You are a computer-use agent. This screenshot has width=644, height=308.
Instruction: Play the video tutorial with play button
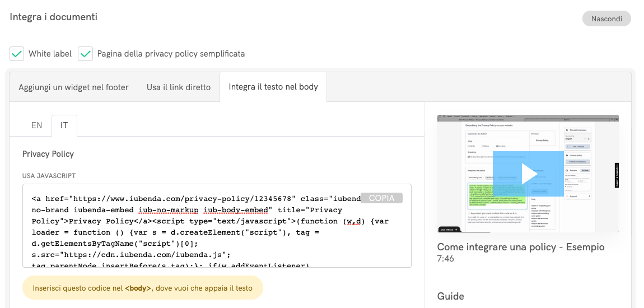(x=528, y=174)
